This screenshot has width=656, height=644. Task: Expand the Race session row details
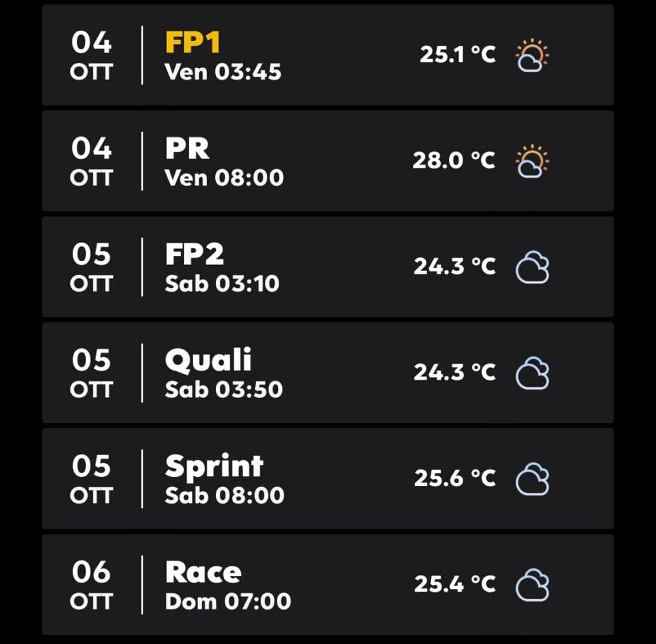click(328, 584)
